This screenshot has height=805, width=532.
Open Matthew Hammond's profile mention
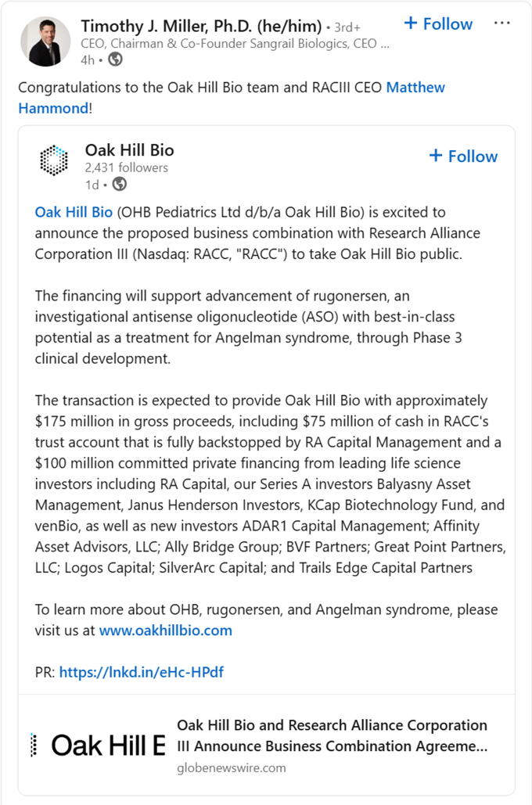231,98
